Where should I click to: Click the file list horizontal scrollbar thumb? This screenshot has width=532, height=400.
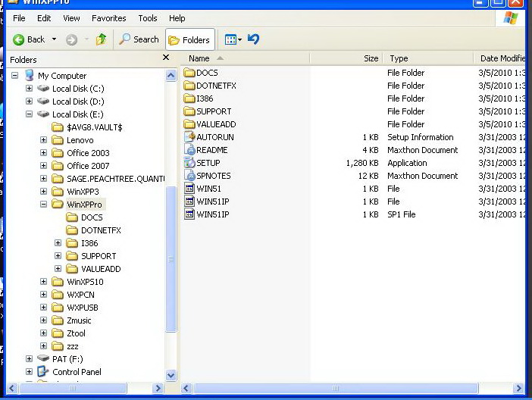335,388
